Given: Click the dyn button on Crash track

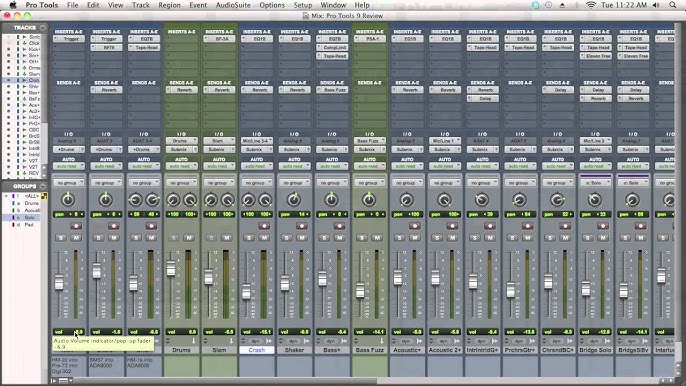Looking at the screenshot, I should tap(256, 341).
